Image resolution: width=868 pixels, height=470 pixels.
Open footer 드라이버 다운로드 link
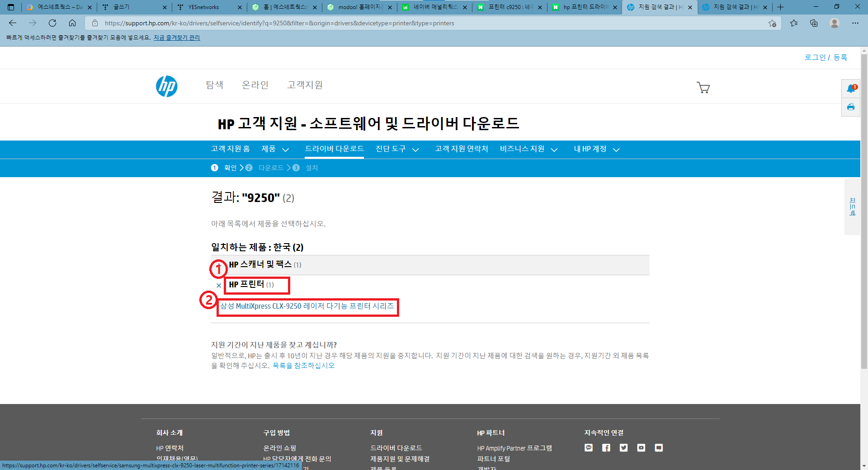[x=396, y=448]
